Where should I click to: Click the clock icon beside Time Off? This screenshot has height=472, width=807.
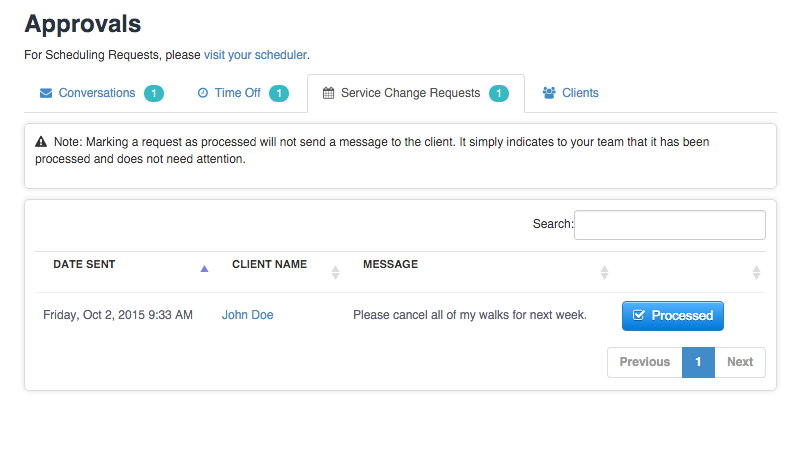(x=203, y=93)
